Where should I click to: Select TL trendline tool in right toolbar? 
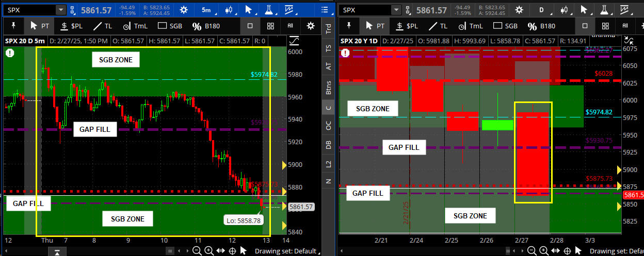438,26
